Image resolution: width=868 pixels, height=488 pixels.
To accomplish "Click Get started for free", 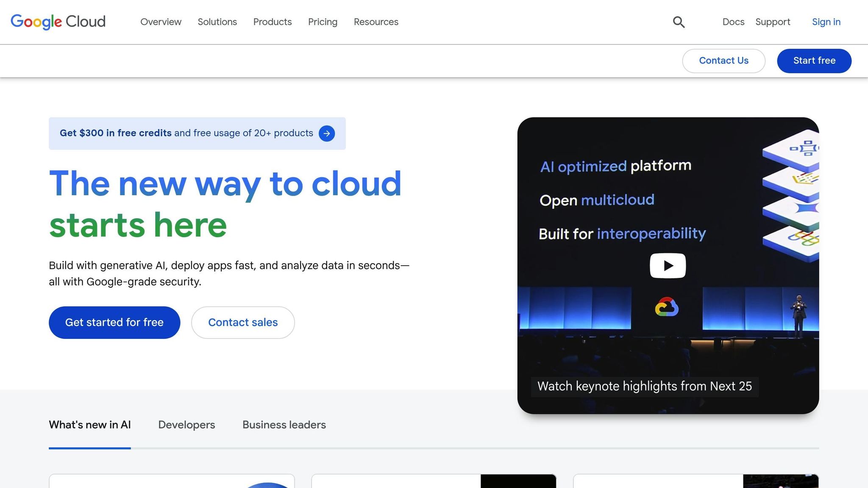I will pyautogui.click(x=114, y=322).
